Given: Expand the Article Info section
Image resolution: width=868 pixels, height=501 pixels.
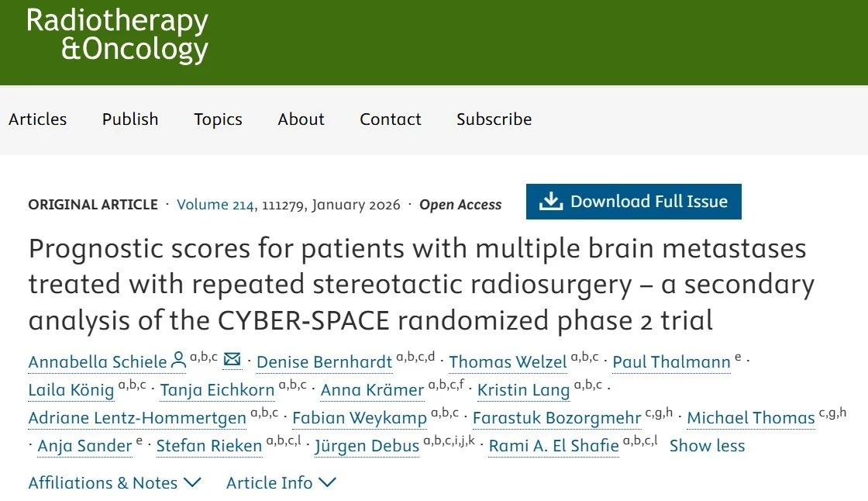Looking at the screenshot, I should [281, 482].
